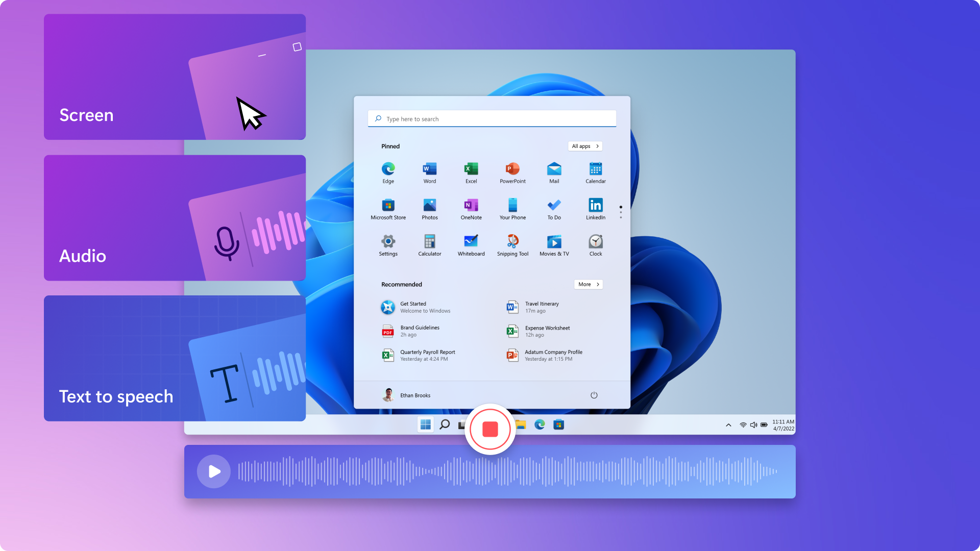Open Microsoft Edge browser
Viewport: 980px width, 551px height.
388,169
